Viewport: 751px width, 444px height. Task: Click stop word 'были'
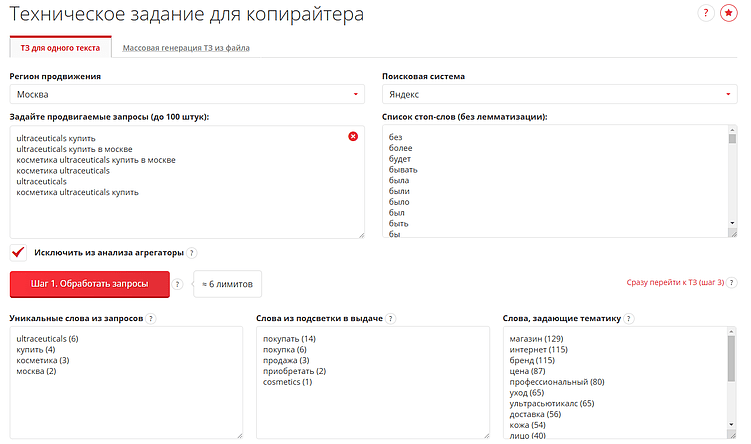click(x=399, y=191)
